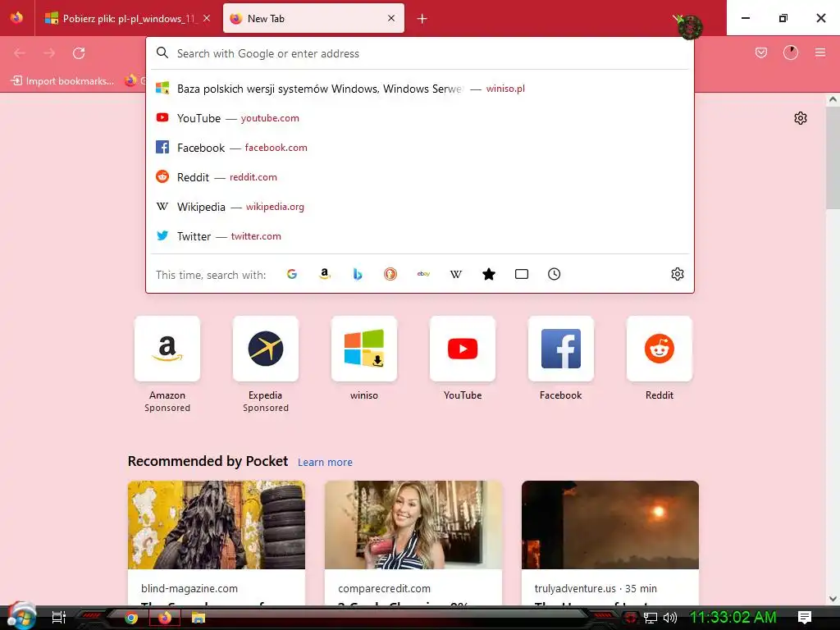840x630 pixels.
Task: Open search settings gear in address dropdown
Action: pyautogui.click(x=677, y=274)
